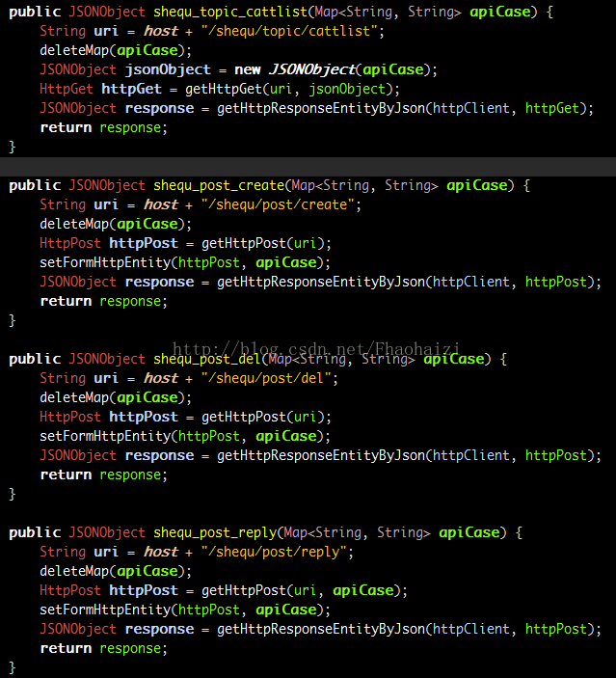
Task: Click the method name shequ_post_reply
Action: click(215, 532)
